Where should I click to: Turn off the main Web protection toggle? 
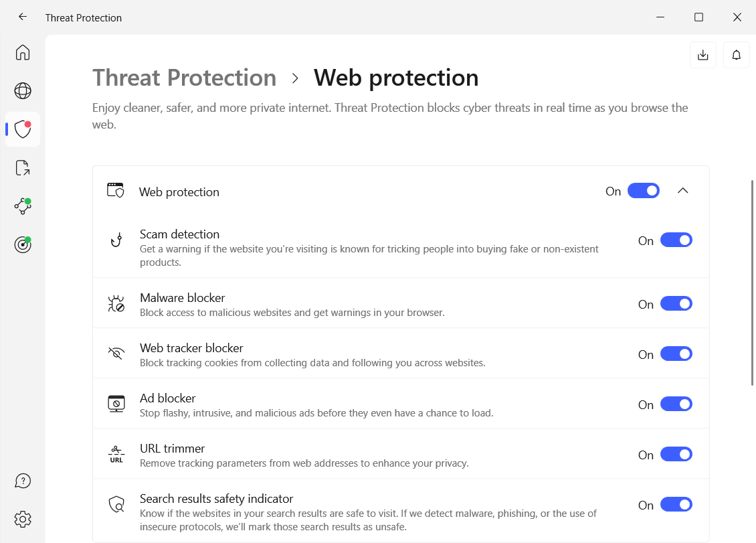(644, 191)
